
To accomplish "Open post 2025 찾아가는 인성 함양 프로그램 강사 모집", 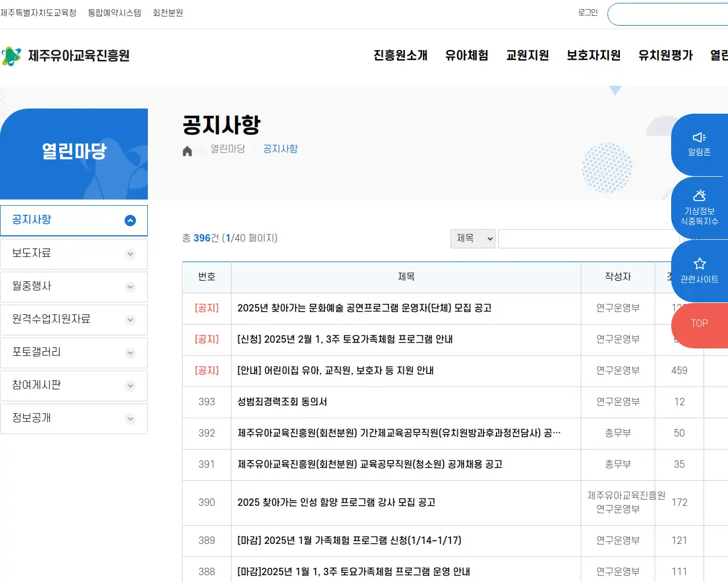I will 336,502.
